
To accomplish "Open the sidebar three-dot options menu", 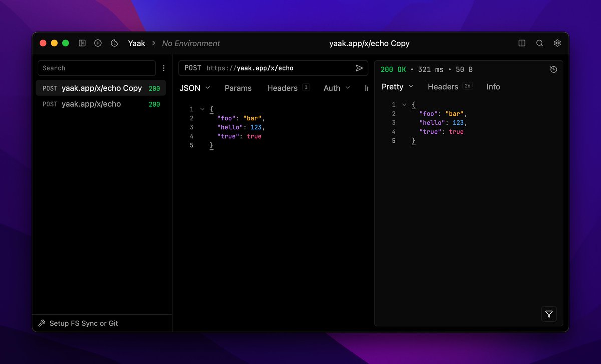I will [x=163, y=68].
